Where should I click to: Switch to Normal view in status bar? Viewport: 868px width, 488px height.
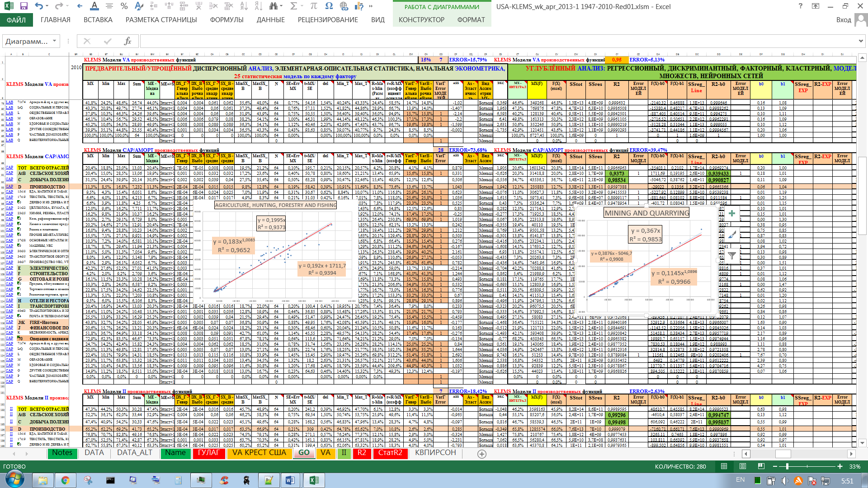[x=724, y=466]
